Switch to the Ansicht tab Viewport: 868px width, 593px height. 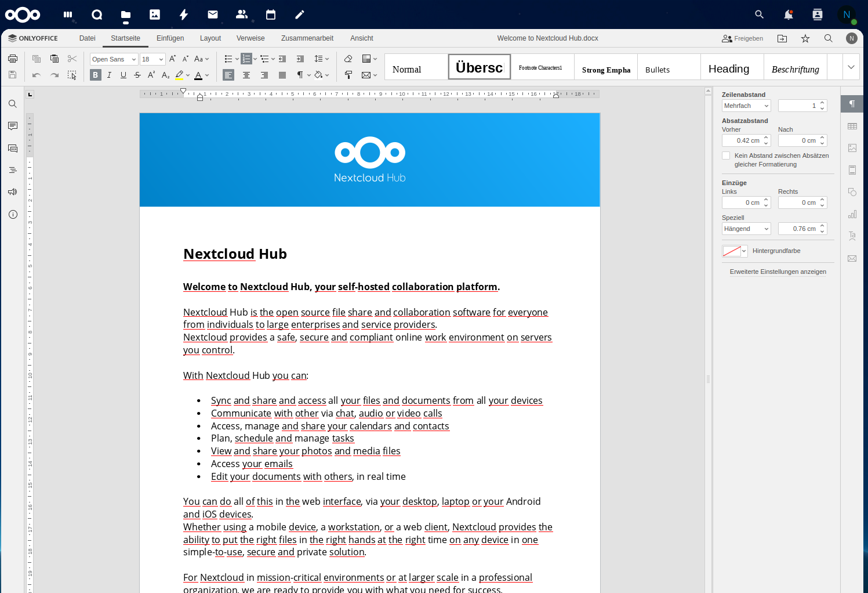pyautogui.click(x=362, y=38)
